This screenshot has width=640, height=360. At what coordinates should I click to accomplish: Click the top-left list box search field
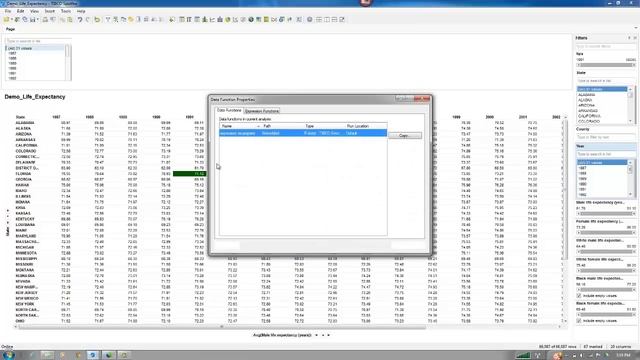pos(38,41)
